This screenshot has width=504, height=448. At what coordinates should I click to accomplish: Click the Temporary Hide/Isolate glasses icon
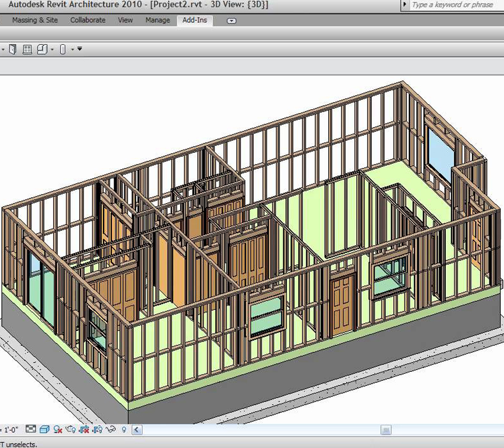click(110, 430)
